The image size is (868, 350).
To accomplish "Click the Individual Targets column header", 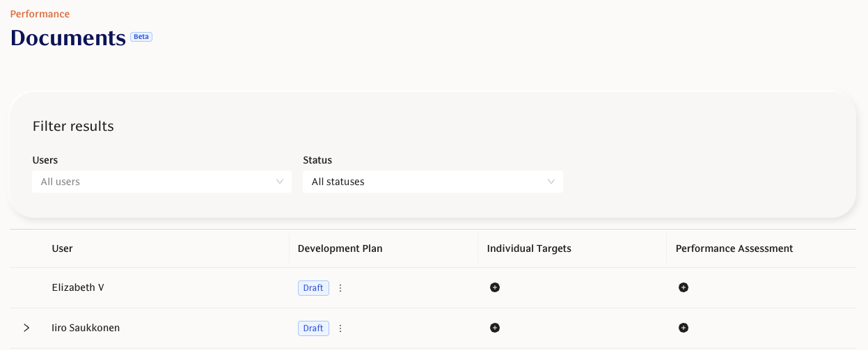I will tap(529, 248).
